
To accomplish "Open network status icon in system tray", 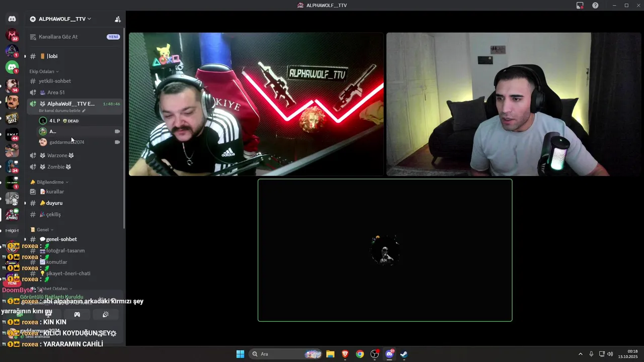I will point(602,354).
